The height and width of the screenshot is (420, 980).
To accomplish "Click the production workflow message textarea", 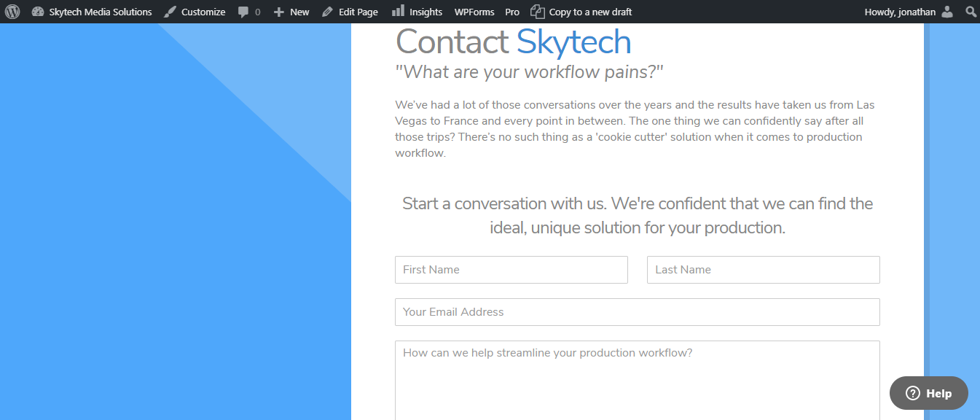I will (x=638, y=381).
